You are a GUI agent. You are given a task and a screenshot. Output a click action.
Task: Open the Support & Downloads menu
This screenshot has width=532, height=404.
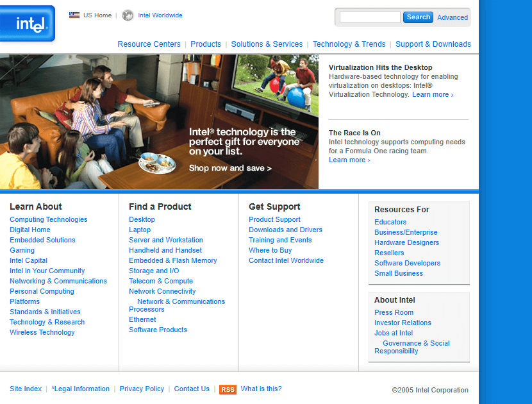click(x=433, y=44)
